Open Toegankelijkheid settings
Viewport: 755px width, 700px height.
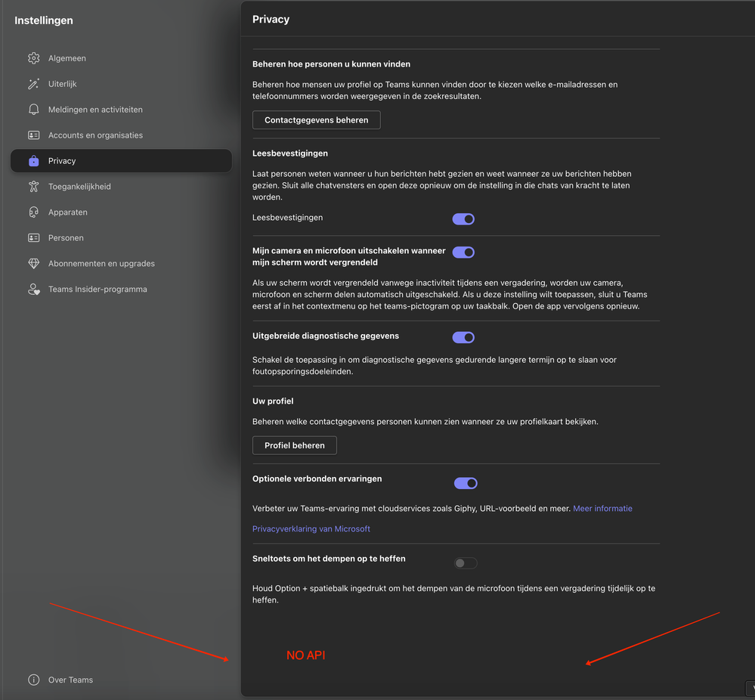(121, 187)
